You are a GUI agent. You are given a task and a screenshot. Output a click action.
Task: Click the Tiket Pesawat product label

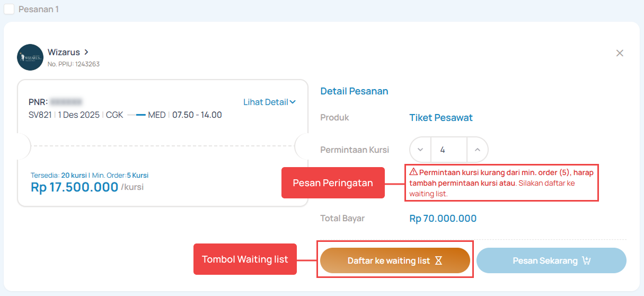441,118
